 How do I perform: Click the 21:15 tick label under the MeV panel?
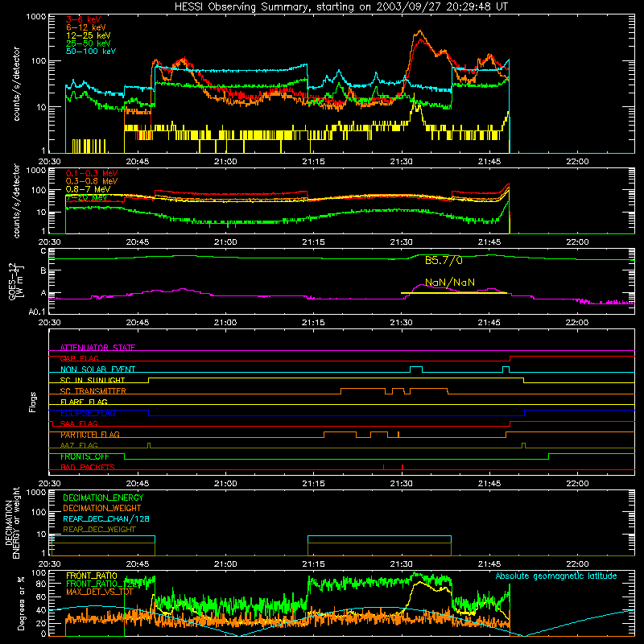pyautogui.click(x=313, y=242)
